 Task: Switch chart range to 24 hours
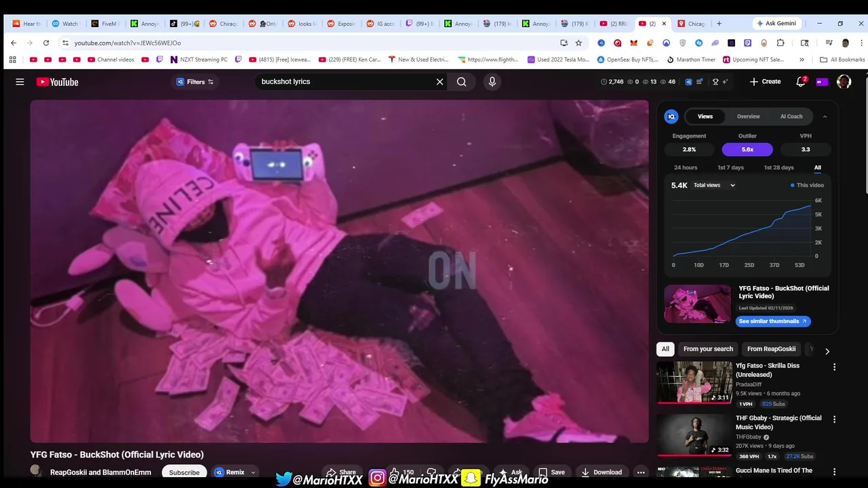[x=686, y=167]
